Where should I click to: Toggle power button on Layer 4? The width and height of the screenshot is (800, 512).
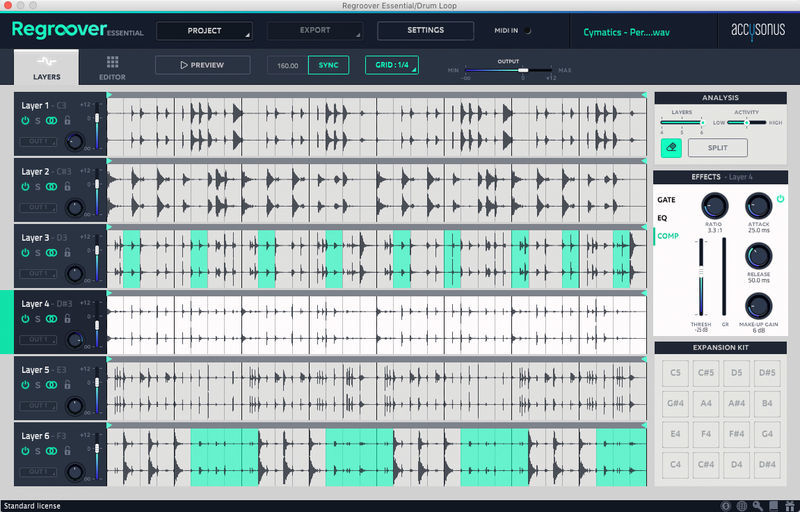pyautogui.click(x=25, y=319)
